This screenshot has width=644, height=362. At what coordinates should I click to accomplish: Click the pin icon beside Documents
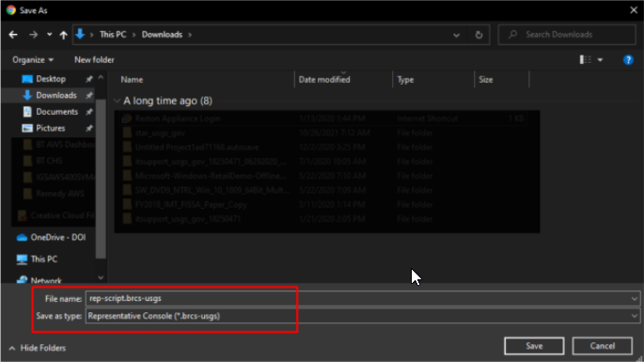pos(88,112)
